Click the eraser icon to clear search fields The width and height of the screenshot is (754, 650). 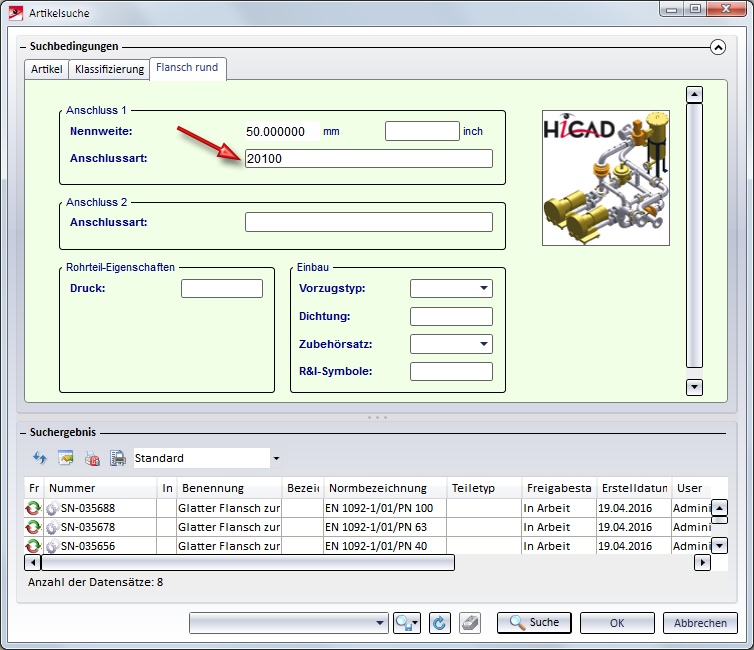(470, 623)
